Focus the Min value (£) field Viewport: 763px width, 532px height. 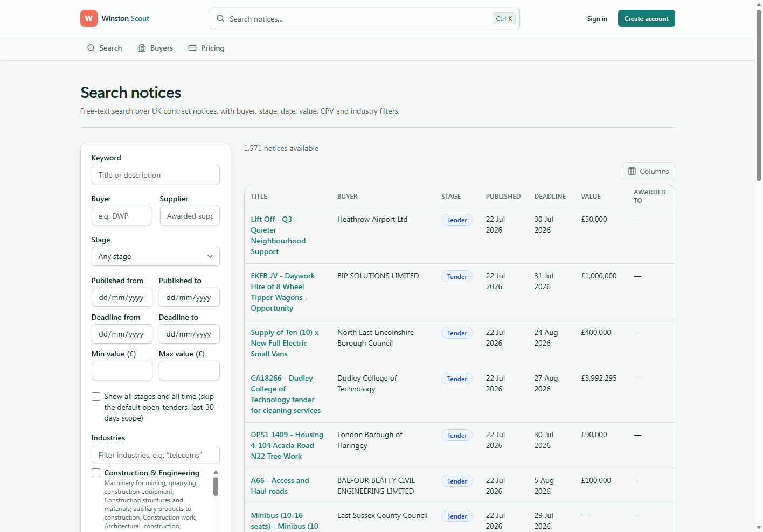click(122, 370)
